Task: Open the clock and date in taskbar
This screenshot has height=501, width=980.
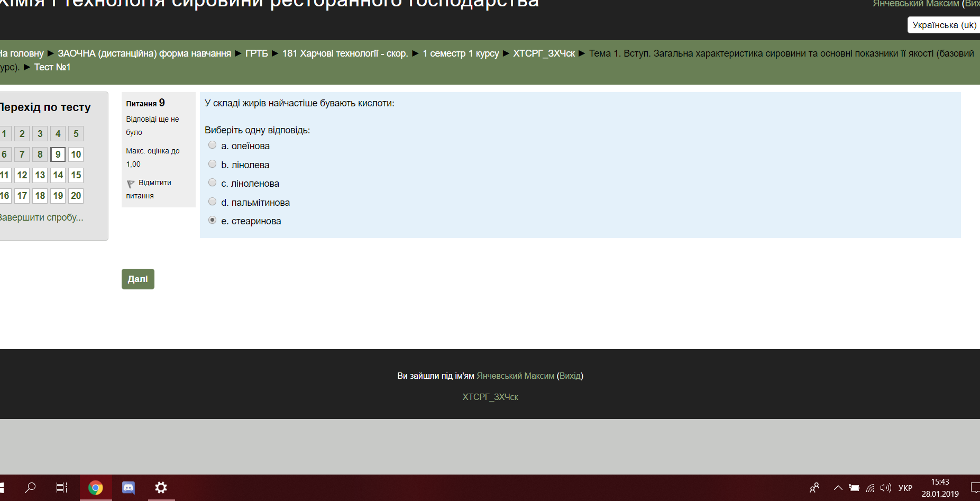Action: [940, 488]
